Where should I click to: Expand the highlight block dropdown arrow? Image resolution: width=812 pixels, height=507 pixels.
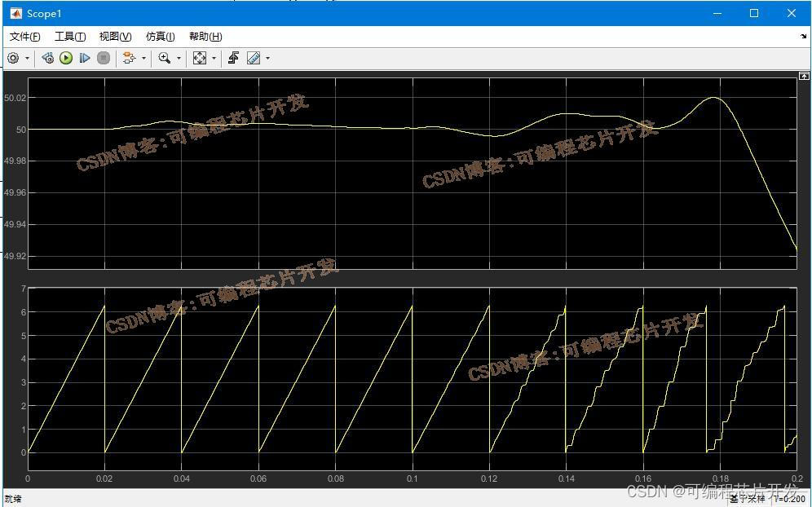143,59
